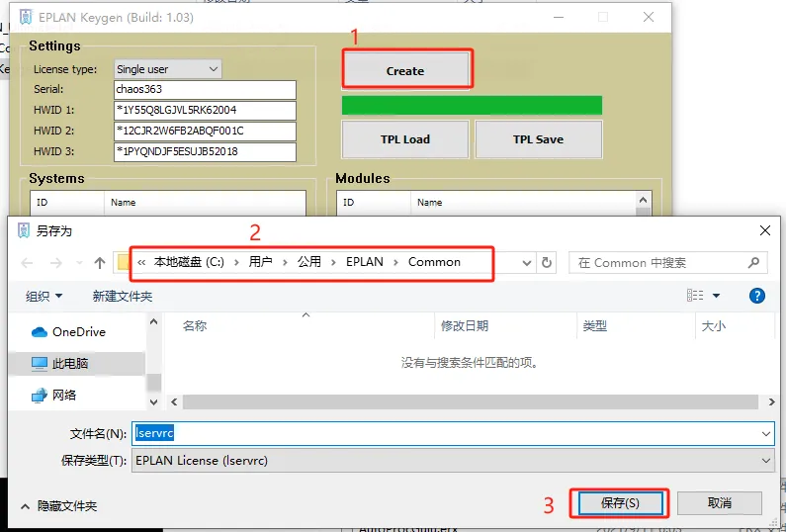Click the up one level arrow
The height and width of the screenshot is (532, 786).
100,263
